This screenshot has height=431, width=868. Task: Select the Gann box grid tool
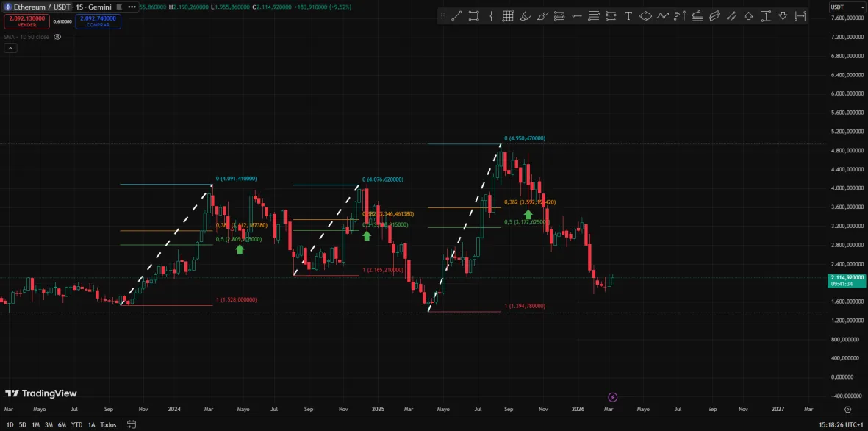click(508, 16)
